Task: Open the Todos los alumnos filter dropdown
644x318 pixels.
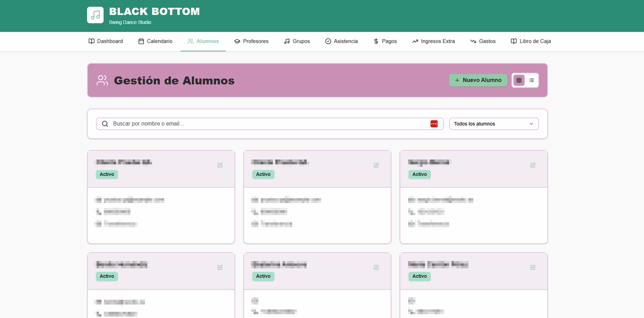Action: point(494,124)
